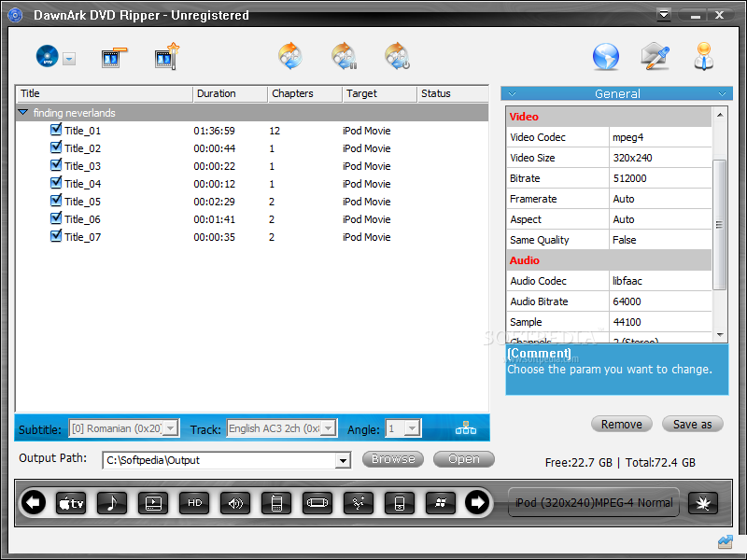Collapse the finding neverlands tree node

tap(22, 112)
